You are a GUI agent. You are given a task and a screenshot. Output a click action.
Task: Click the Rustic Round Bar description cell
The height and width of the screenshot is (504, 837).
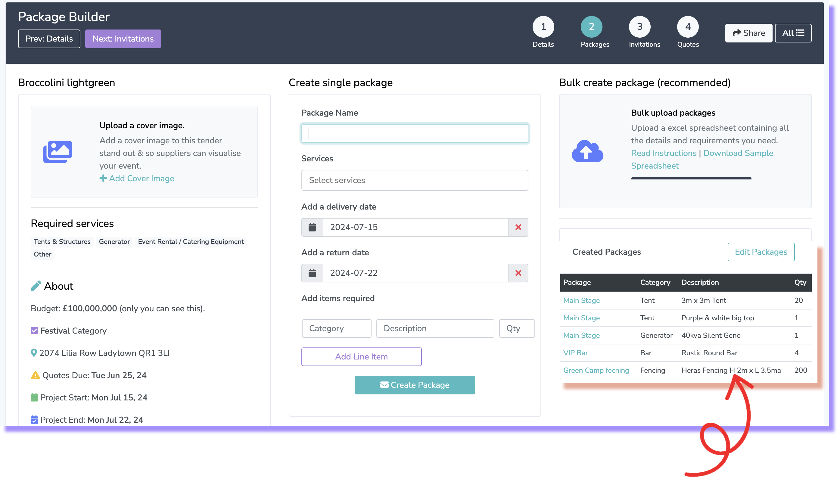pyautogui.click(x=709, y=353)
